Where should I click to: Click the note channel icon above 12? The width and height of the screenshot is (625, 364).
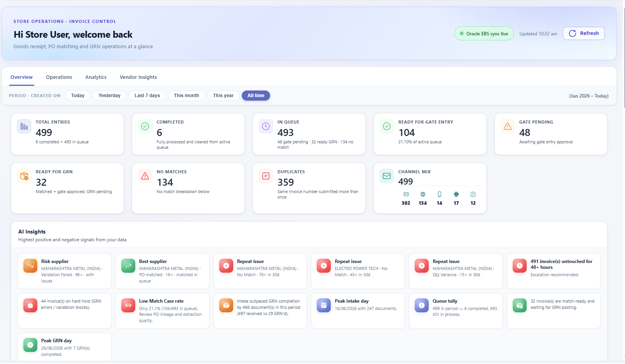pyautogui.click(x=473, y=194)
